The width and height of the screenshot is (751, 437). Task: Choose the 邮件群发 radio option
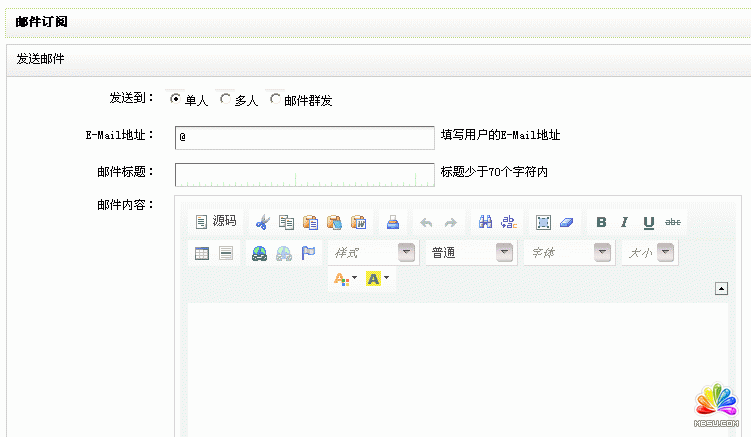[x=275, y=99]
